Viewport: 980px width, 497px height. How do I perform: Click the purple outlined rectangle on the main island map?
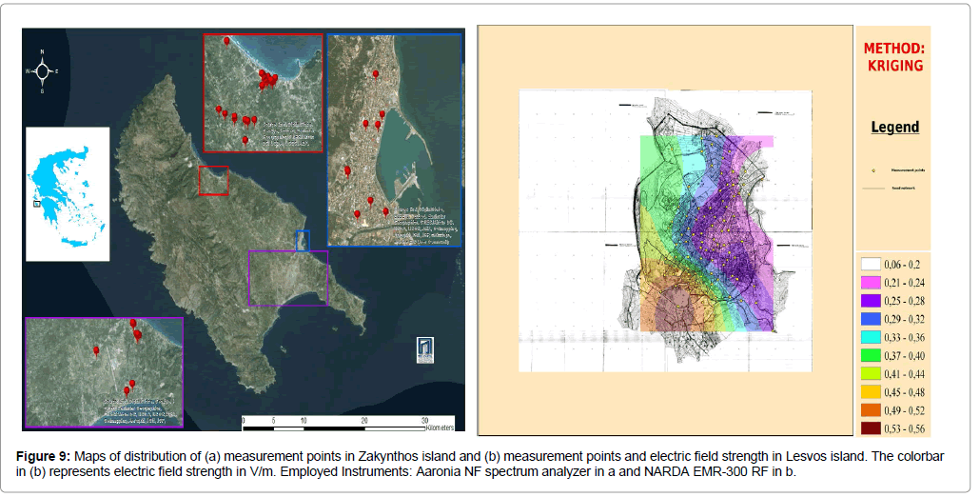click(287, 277)
